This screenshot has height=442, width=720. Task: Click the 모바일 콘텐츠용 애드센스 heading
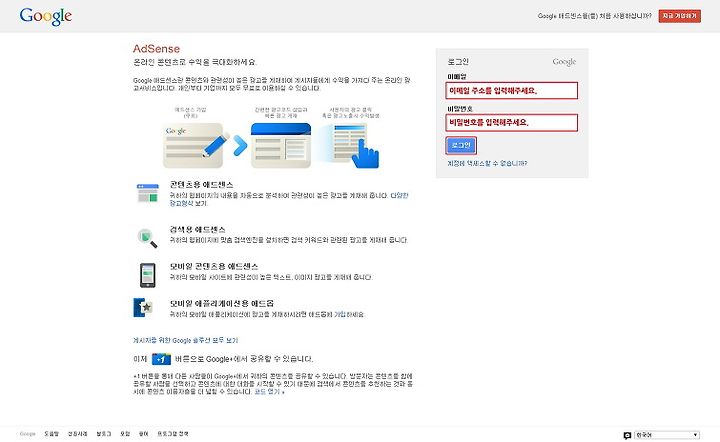point(214,266)
